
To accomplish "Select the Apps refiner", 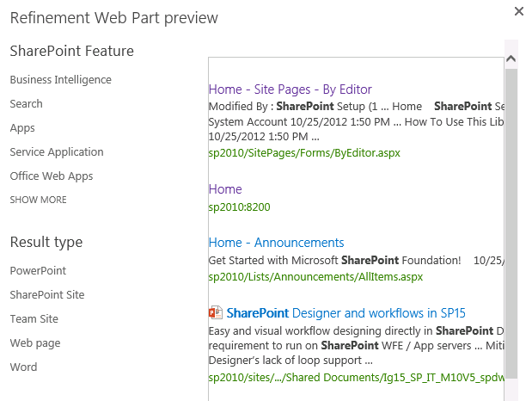I will pyautogui.click(x=22, y=128).
